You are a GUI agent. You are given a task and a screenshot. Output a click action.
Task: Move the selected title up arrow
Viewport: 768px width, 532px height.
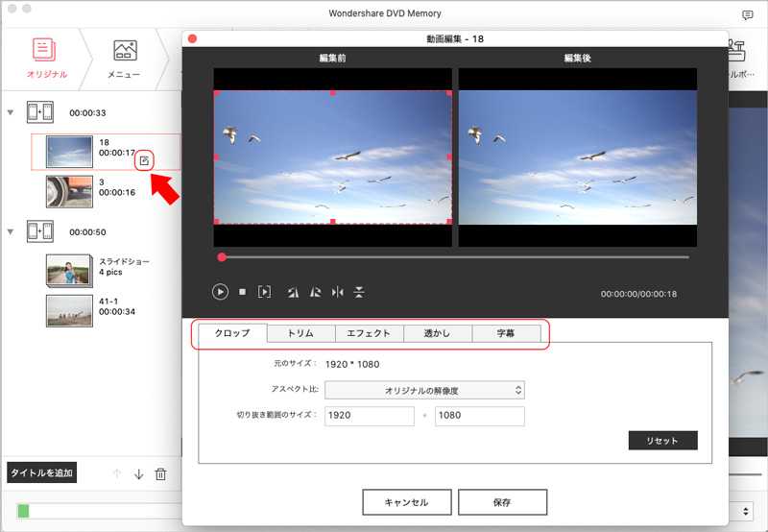[x=116, y=473]
